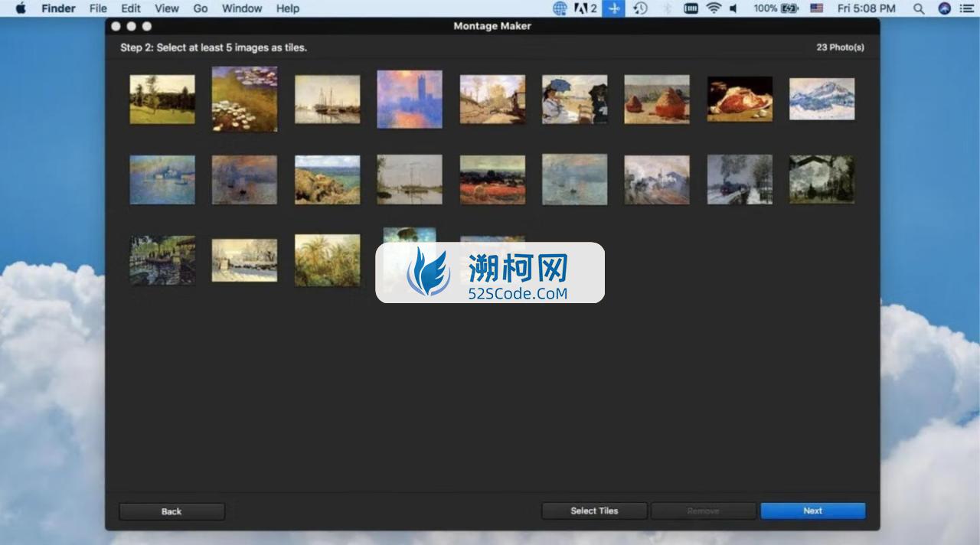The height and width of the screenshot is (545, 980).
Task: Open Spotlight search magnifier
Action: pyautogui.click(x=919, y=8)
